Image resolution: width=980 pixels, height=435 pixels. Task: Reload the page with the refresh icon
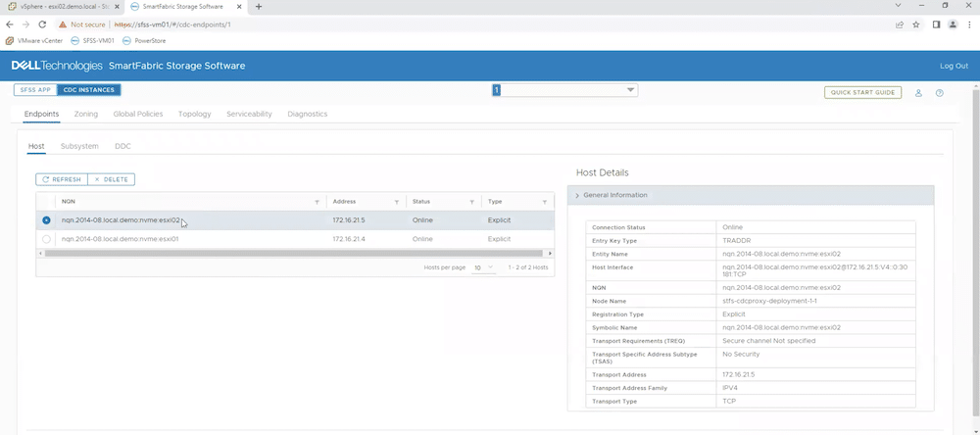point(42,24)
